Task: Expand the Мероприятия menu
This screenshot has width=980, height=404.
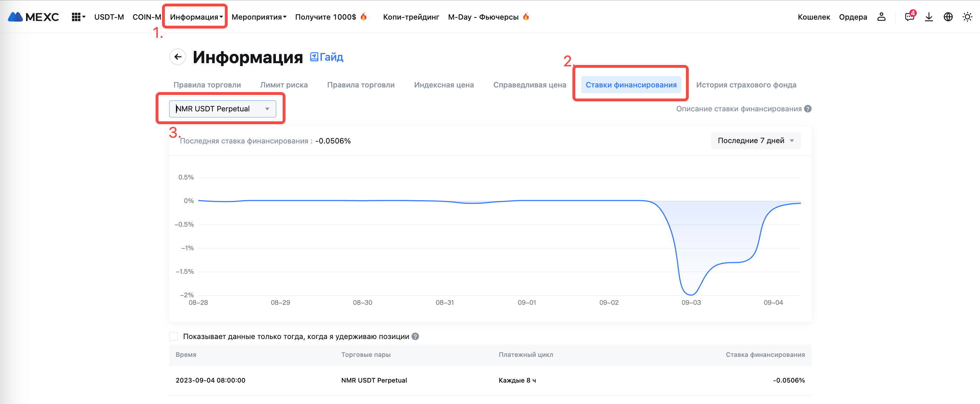Action: click(259, 17)
